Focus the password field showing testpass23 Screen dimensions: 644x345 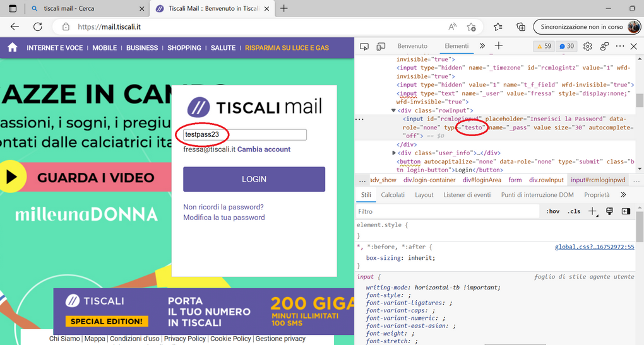click(245, 134)
